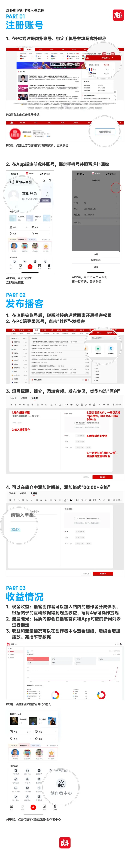130x868 pixels.
Task: Tap red plus button in Part 03 app screenshot
Action: pyautogui.click(x=33, y=807)
